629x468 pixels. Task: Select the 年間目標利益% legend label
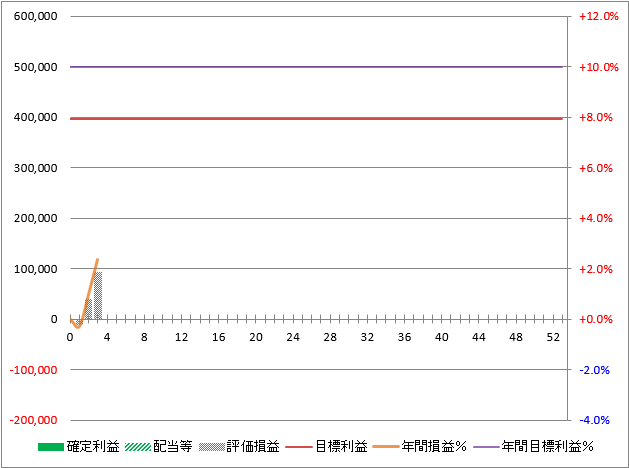click(547, 446)
